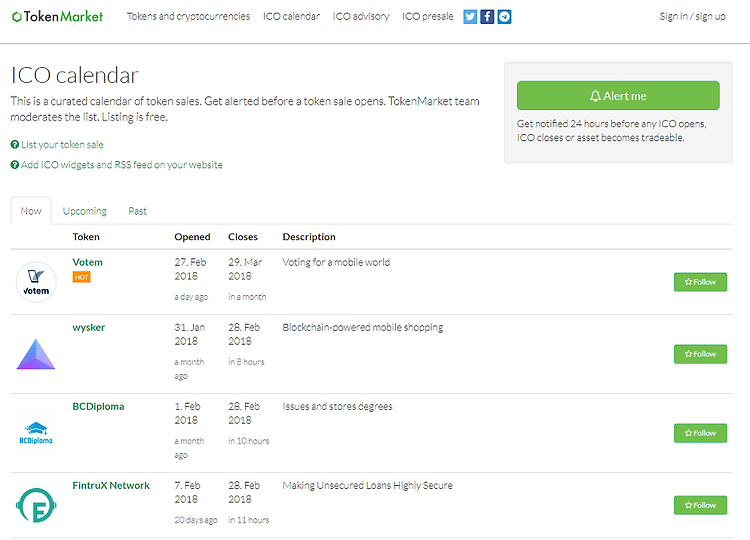Follow the FintruX Network token
The width and height of the screenshot is (750, 540).
700,505
